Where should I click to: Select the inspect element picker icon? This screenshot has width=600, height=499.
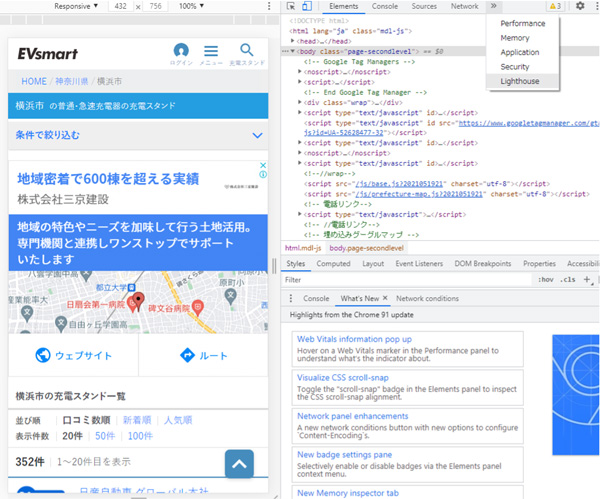291,6
